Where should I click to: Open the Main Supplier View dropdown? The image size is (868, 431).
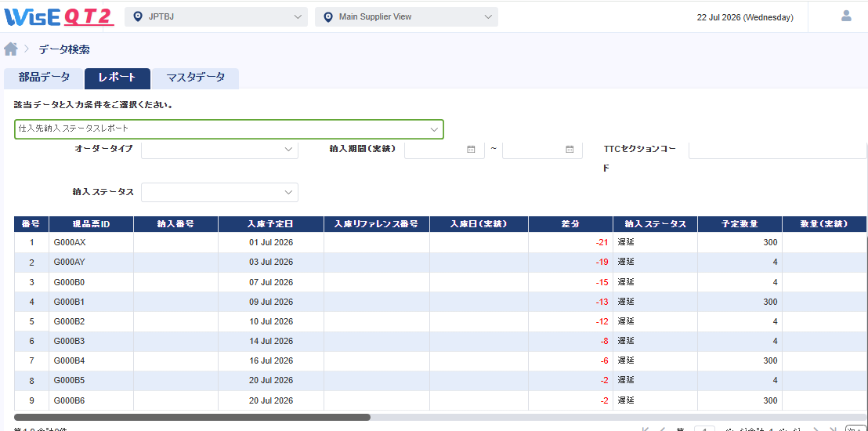407,16
